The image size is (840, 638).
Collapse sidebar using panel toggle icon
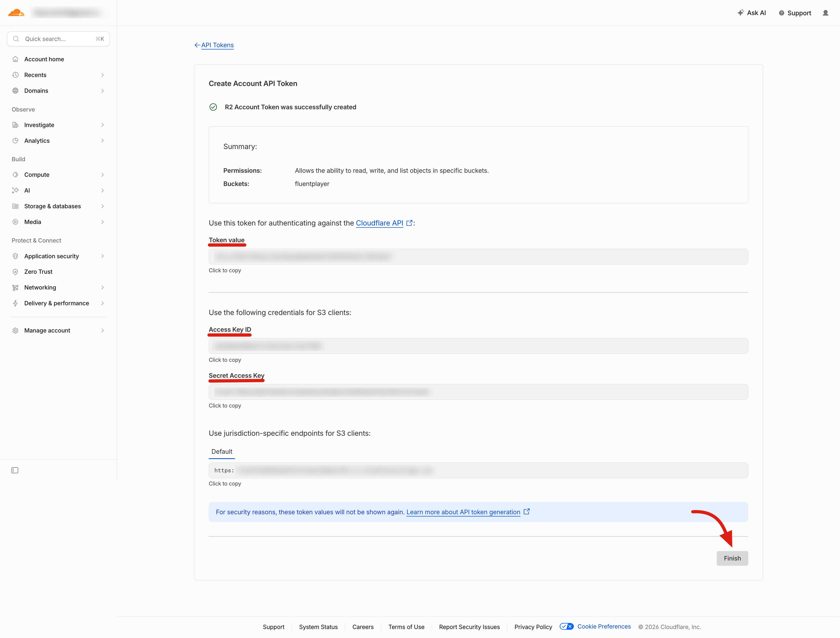[15, 470]
